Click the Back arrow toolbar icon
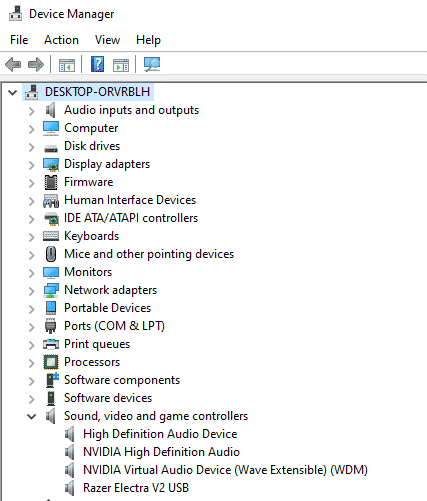The height and width of the screenshot is (501, 427). (x=13, y=64)
